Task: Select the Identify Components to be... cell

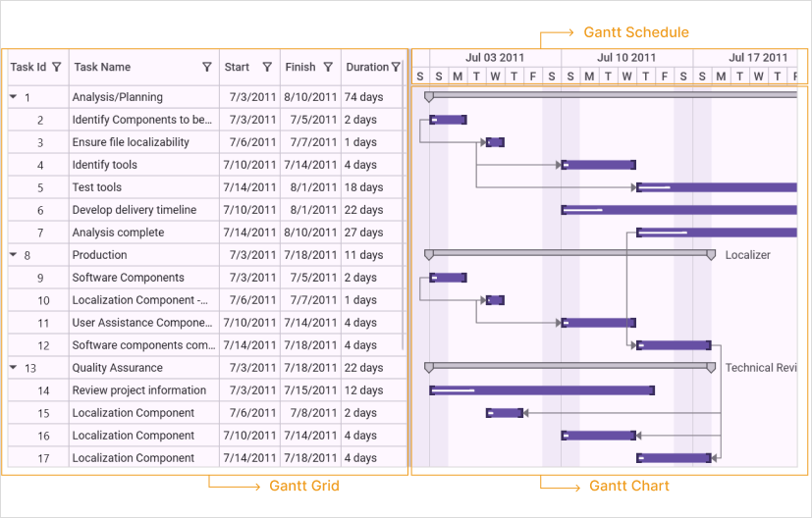Action: point(144,120)
